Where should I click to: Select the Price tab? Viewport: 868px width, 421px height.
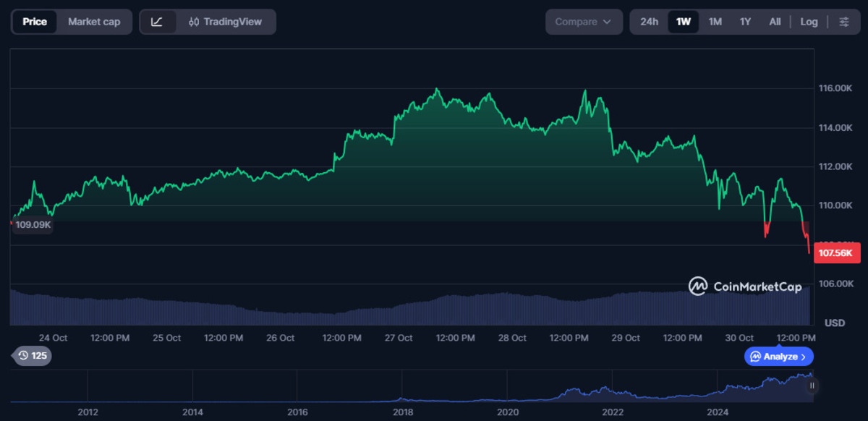pos(35,22)
